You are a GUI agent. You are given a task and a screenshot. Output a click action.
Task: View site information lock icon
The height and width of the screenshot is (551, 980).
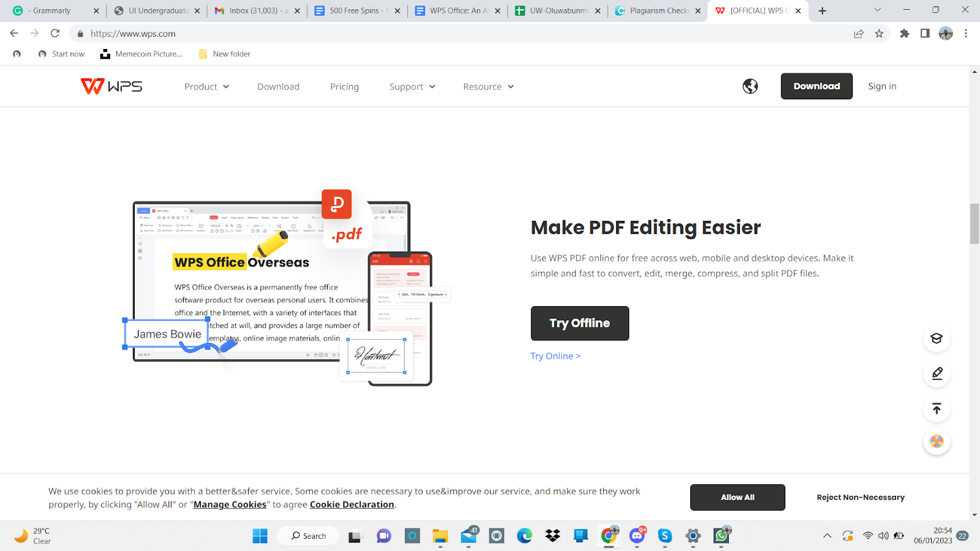80,34
